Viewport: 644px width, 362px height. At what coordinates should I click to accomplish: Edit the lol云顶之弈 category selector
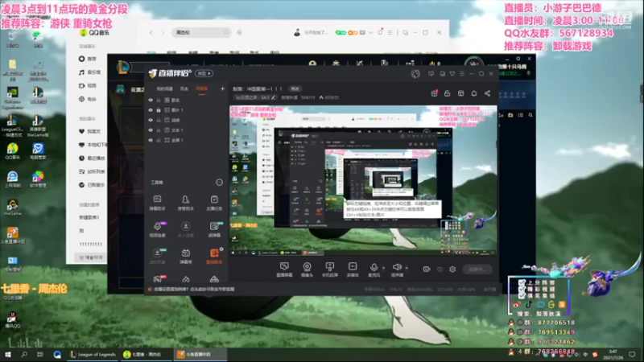tap(255, 97)
